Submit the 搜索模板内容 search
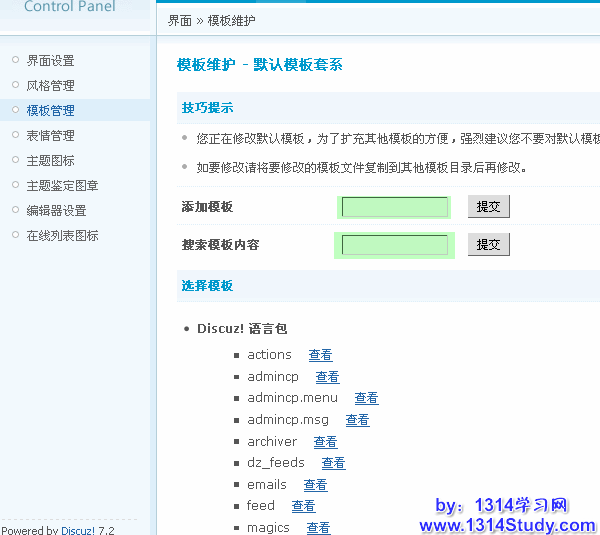The width and height of the screenshot is (600, 535). tap(488, 245)
